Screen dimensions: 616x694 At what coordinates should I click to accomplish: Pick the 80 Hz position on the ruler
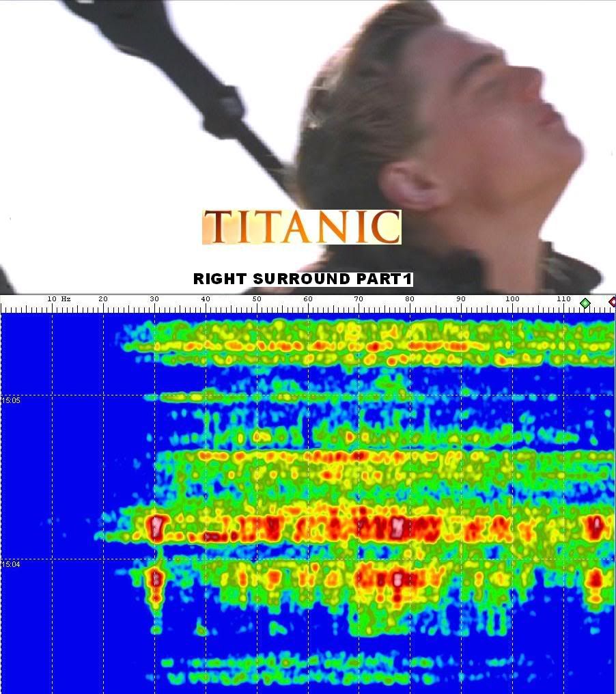click(410, 299)
